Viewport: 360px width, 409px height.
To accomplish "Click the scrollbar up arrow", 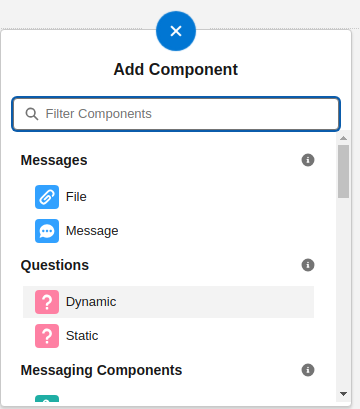I will click(x=343, y=138).
